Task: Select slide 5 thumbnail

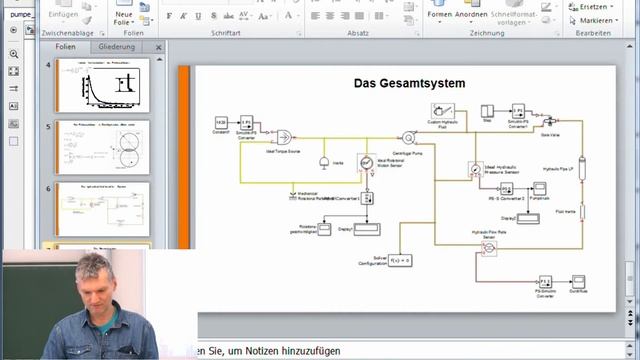Action: (102, 147)
